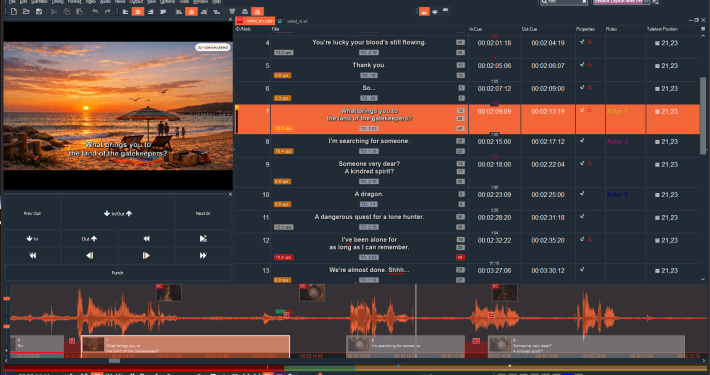Redo the last undone action
This screenshot has height=375, width=710.
tap(107, 12)
